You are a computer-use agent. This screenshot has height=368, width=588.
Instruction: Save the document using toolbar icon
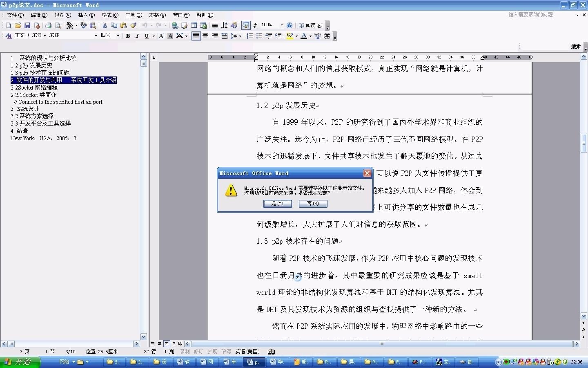(x=27, y=25)
